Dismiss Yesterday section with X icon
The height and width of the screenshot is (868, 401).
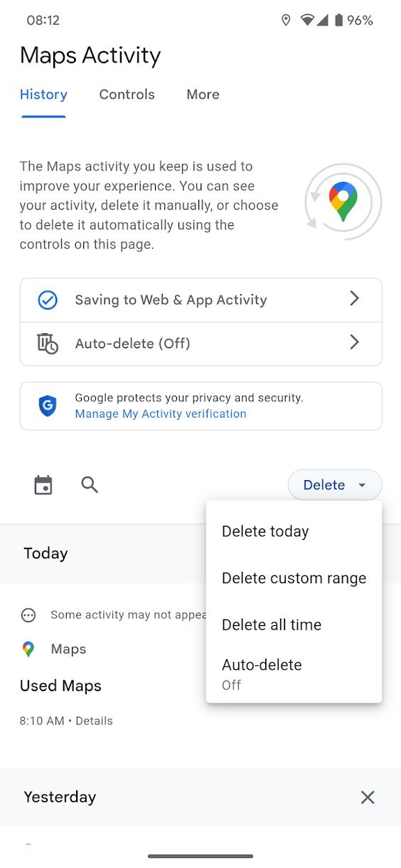(368, 798)
